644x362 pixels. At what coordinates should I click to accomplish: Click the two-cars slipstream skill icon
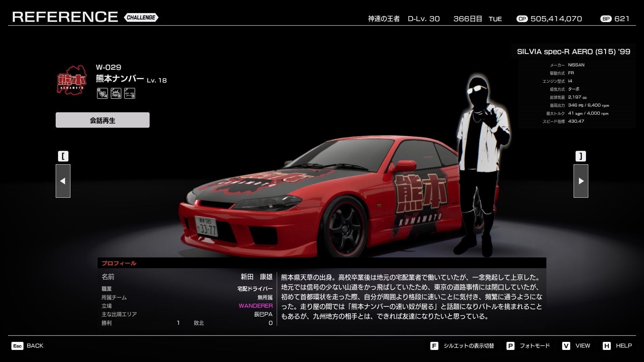pyautogui.click(x=129, y=94)
